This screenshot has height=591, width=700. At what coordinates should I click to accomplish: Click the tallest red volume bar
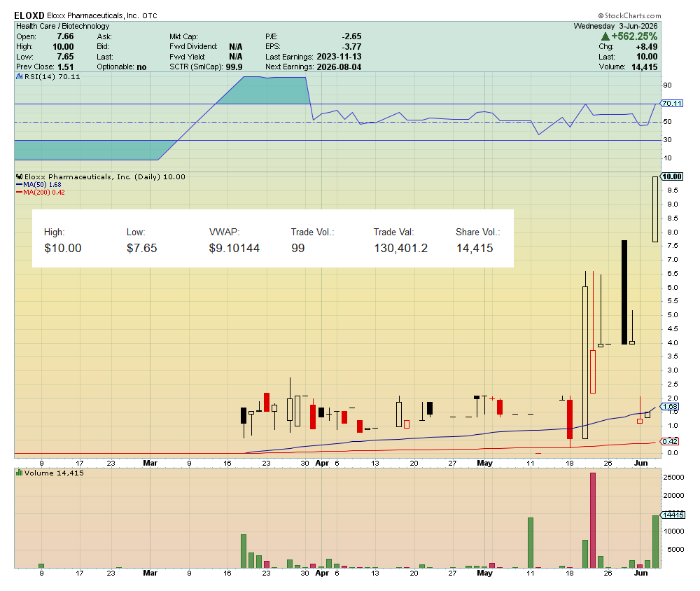(x=593, y=520)
